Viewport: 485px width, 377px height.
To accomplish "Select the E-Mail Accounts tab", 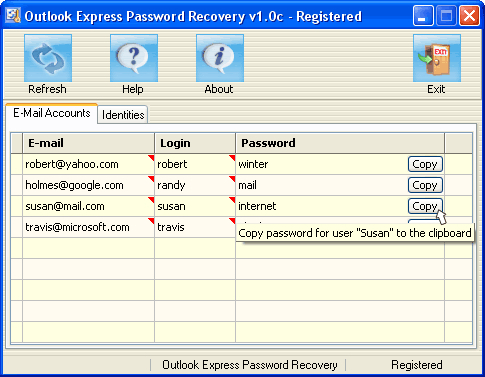I will click(52, 113).
